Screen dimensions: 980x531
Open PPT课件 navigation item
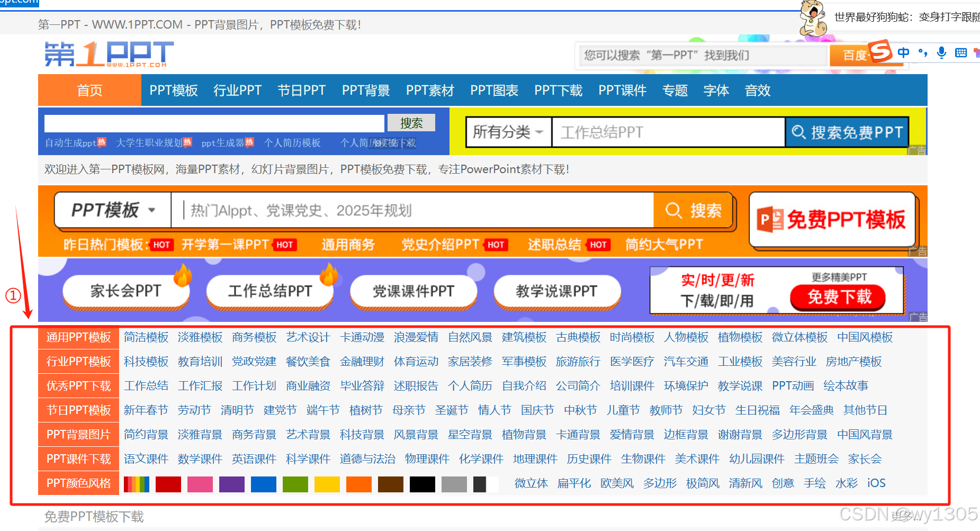622,91
